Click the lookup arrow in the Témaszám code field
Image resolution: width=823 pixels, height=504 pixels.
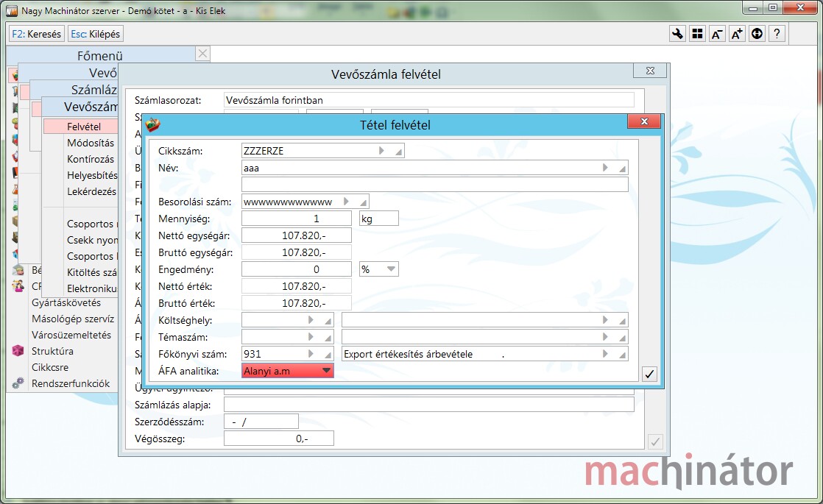point(311,337)
